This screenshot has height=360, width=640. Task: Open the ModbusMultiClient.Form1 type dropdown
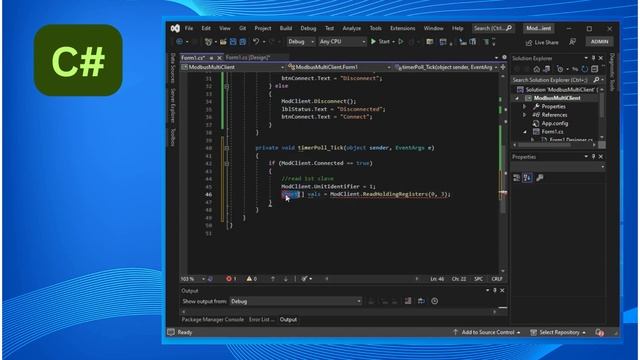(339, 67)
